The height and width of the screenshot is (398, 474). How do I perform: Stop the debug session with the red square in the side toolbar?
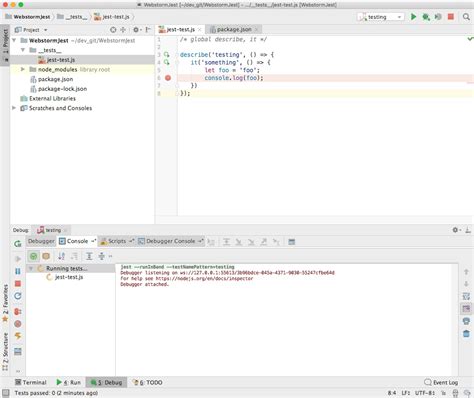pyautogui.click(x=18, y=284)
